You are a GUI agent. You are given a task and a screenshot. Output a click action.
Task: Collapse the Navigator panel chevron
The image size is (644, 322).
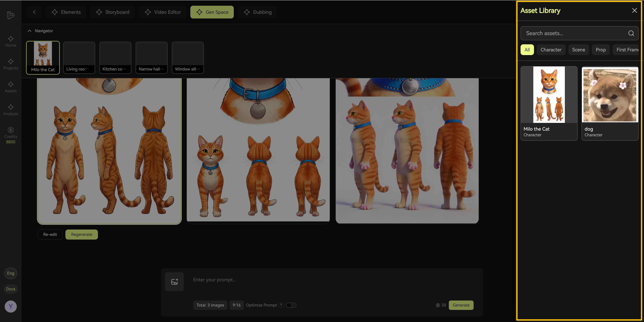click(30, 31)
